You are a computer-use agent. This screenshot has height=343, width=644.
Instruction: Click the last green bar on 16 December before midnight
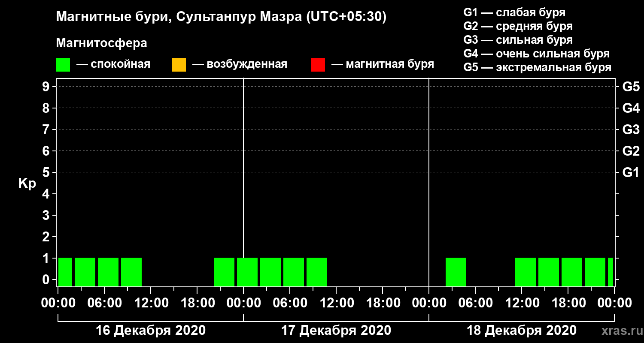click(x=224, y=272)
